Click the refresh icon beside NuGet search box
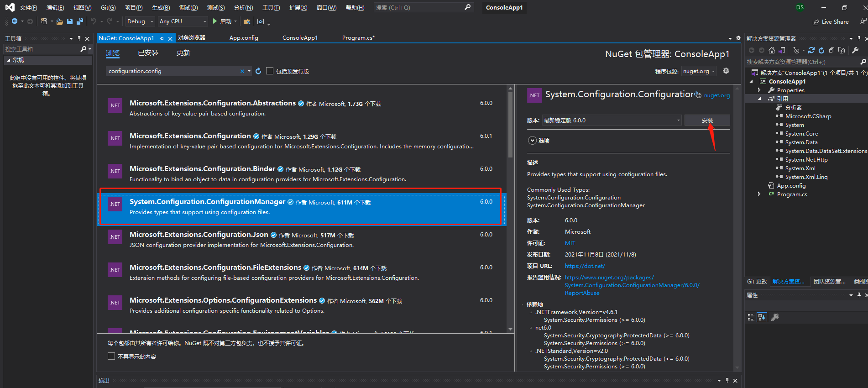The image size is (868, 388). [258, 71]
